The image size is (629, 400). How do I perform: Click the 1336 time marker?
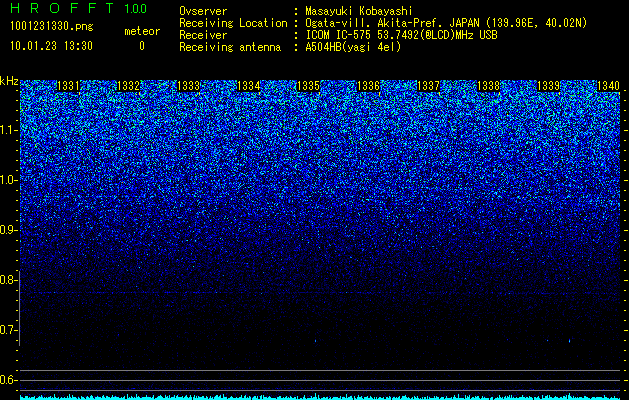pyautogui.click(x=368, y=85)
